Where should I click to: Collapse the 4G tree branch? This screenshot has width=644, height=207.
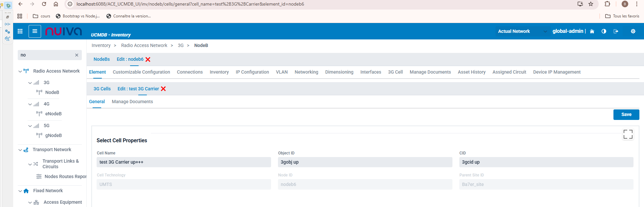coord(30,104)
